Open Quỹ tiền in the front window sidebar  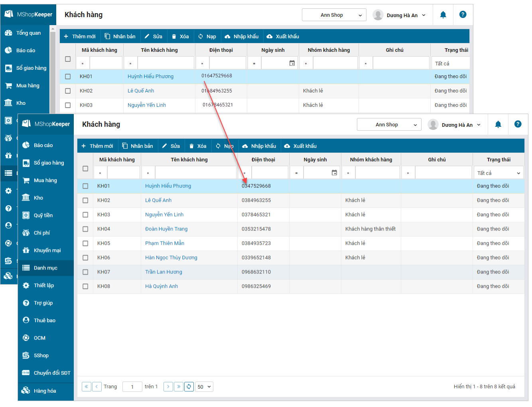click(x=46, y=215)
